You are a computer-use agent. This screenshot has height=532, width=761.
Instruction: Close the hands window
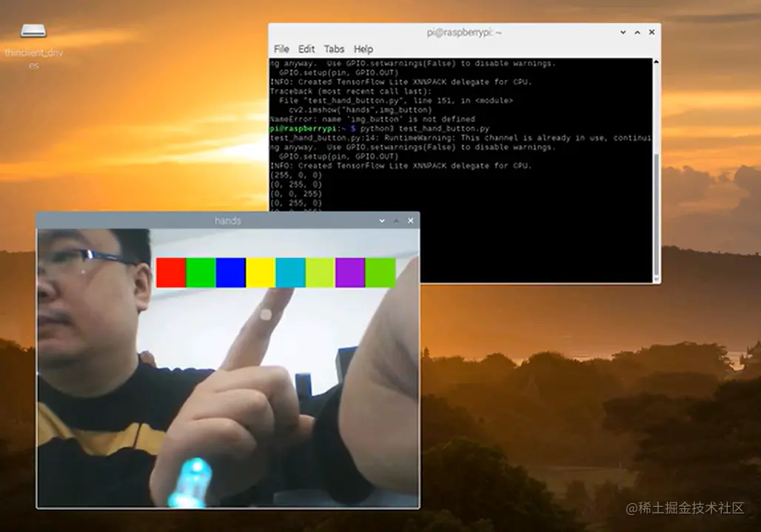click(x=411, y=220)
